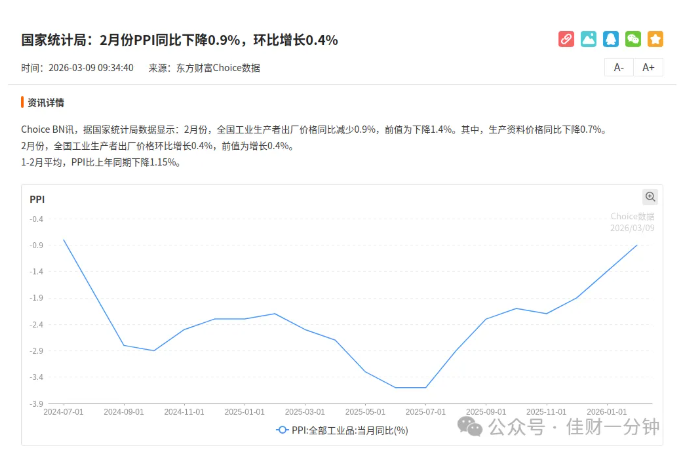
Task: Click y-axis label -3.4
Action: [36, 377]
